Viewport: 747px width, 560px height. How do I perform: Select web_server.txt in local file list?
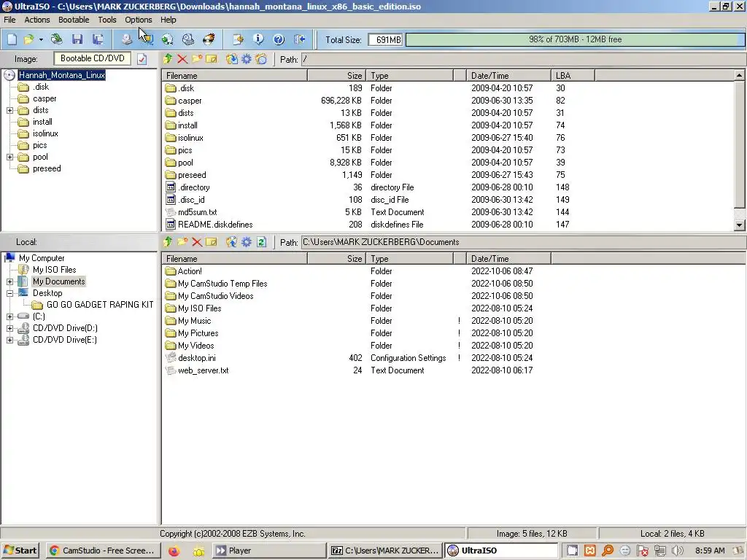pyautogui.click(x=204, y=370)
